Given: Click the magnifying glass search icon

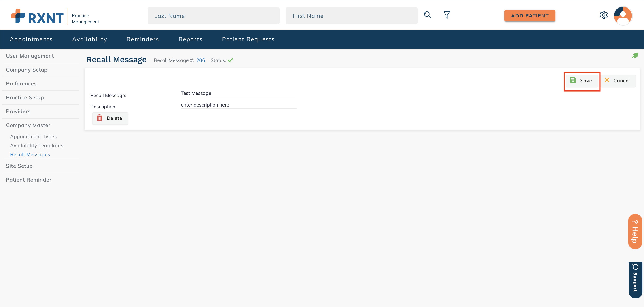Looking at the screenshot, I should [428, 15].
